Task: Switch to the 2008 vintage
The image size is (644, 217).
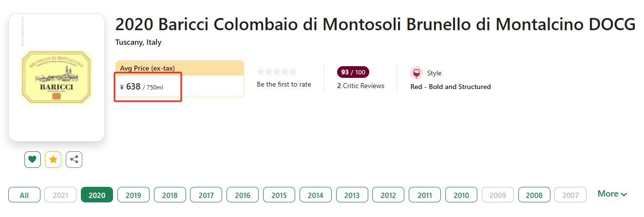Action: (534, 195)
